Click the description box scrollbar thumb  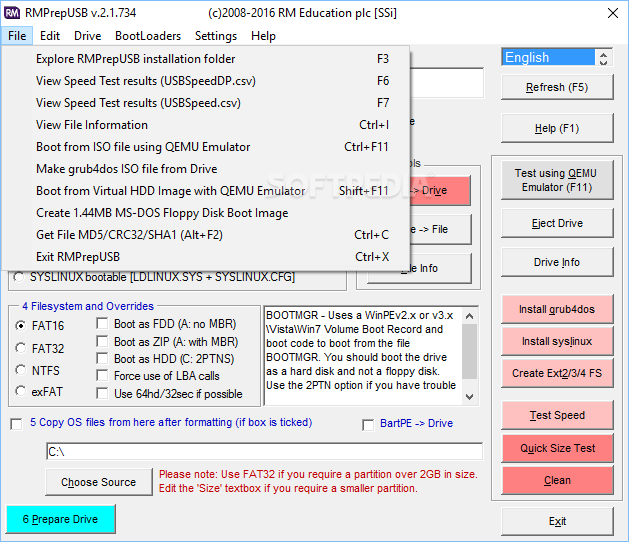coord(469,351)
